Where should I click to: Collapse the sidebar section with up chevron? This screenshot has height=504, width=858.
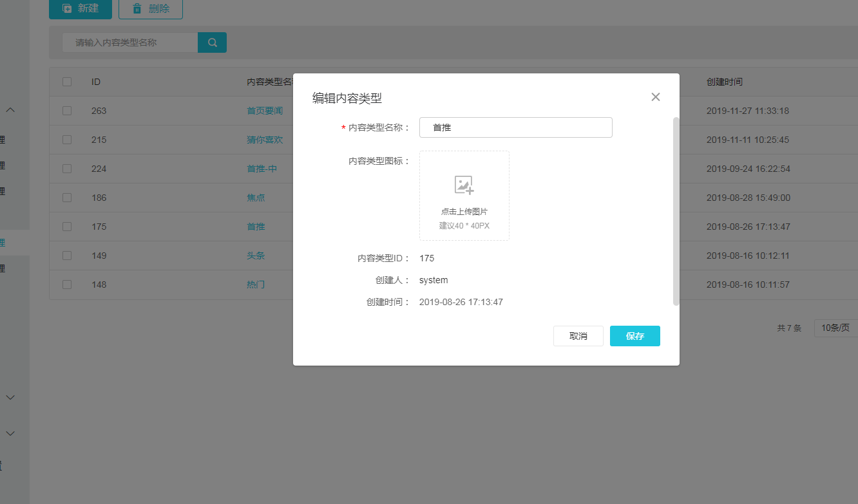click(10, 110)
